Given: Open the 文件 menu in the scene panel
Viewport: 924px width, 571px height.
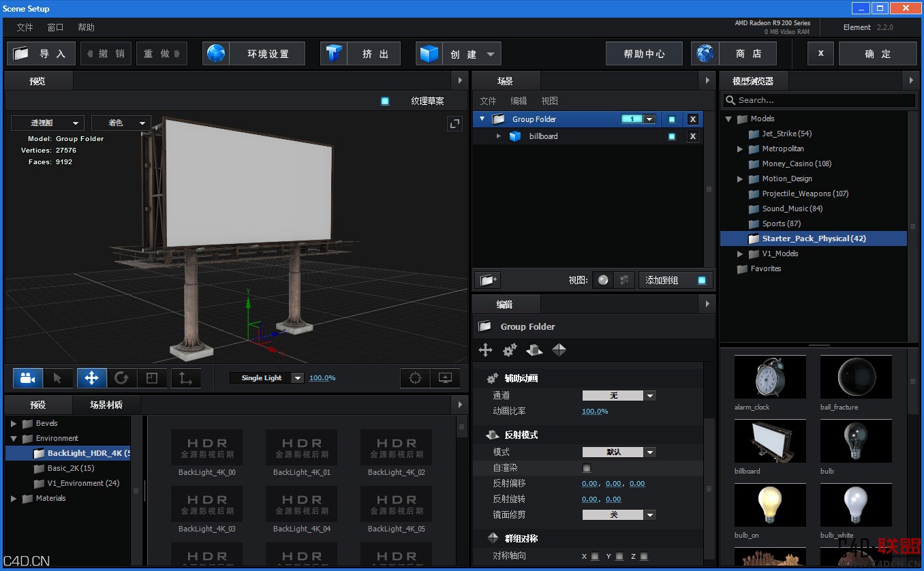Looking at the screenshot, I should pyautogui.click(x=487, y=100).
